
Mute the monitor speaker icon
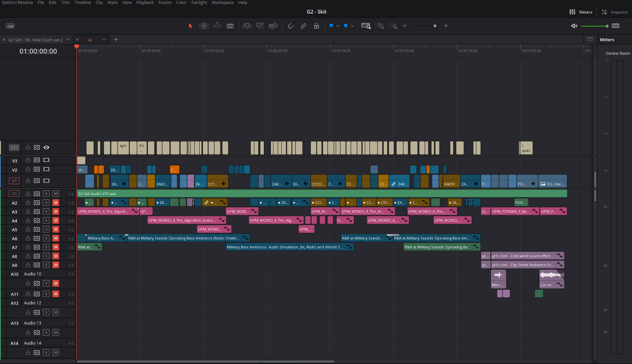pos(574,25)
